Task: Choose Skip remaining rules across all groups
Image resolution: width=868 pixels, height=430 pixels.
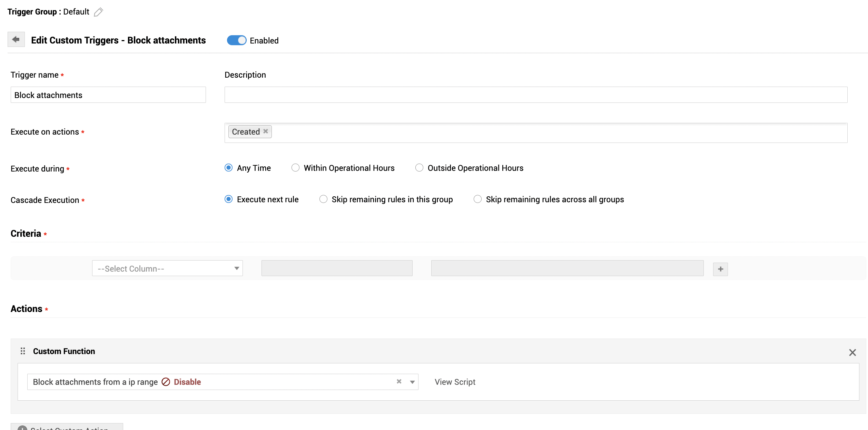Action: (477, 199)
